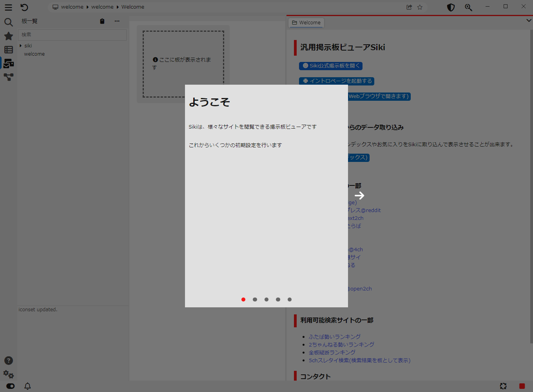This screenshot has width=533, height=392.
Task: Open the board list view icon
Action: coord(8,49)
